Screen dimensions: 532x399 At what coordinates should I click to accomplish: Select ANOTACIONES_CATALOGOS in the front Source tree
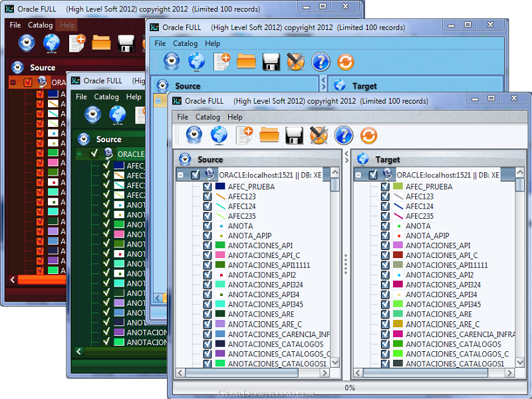click(x=276, y=344)
